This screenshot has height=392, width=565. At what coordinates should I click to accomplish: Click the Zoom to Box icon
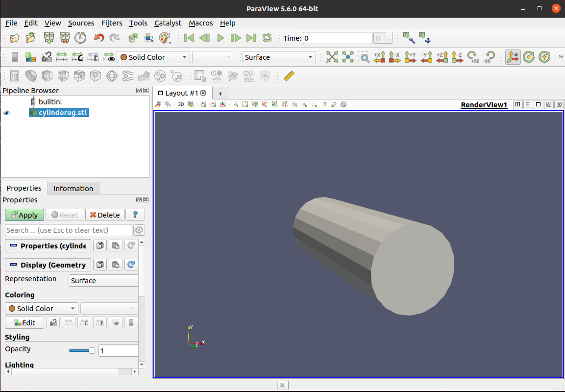point(364,57)
